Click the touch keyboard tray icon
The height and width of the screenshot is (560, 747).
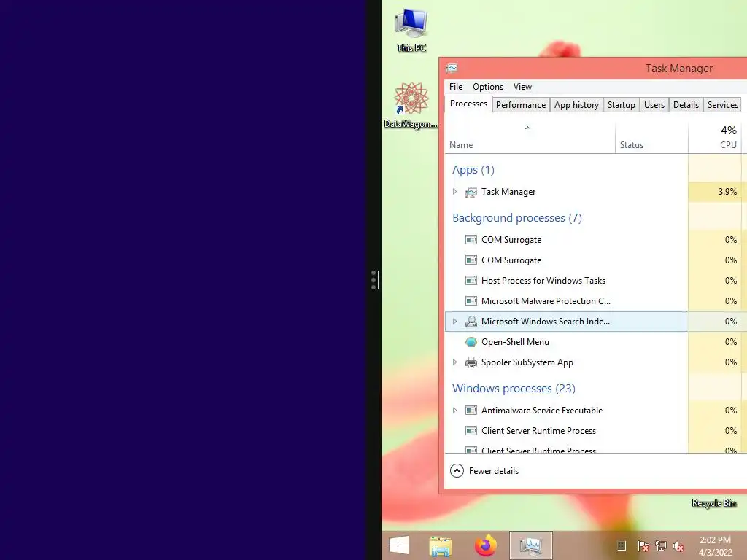point(622,545)
